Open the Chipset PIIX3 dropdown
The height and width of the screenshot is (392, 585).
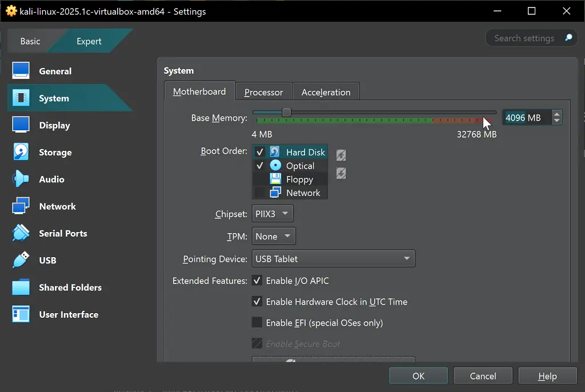[273, 214]
